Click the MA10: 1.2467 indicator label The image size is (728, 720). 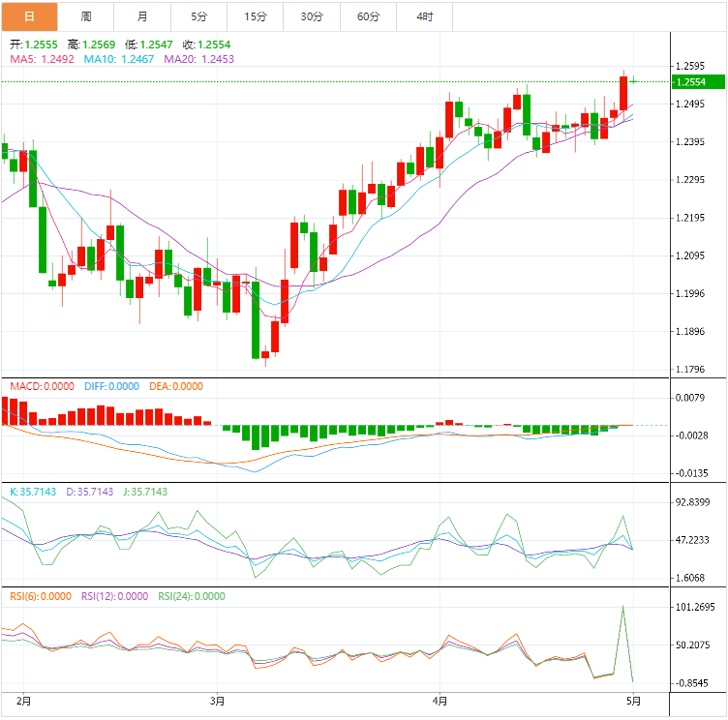tap(120, 59)
